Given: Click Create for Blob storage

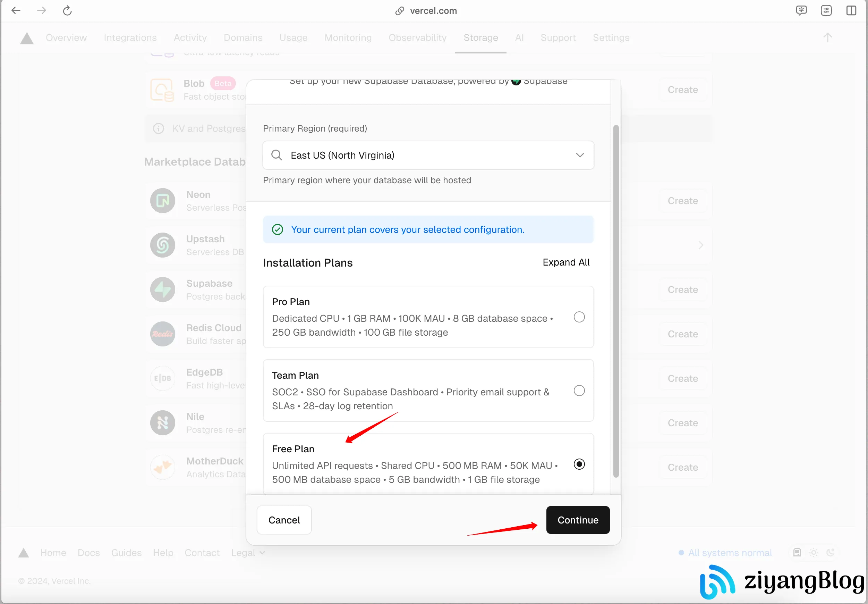Looking at the screenshot, I should click(683, 90).
